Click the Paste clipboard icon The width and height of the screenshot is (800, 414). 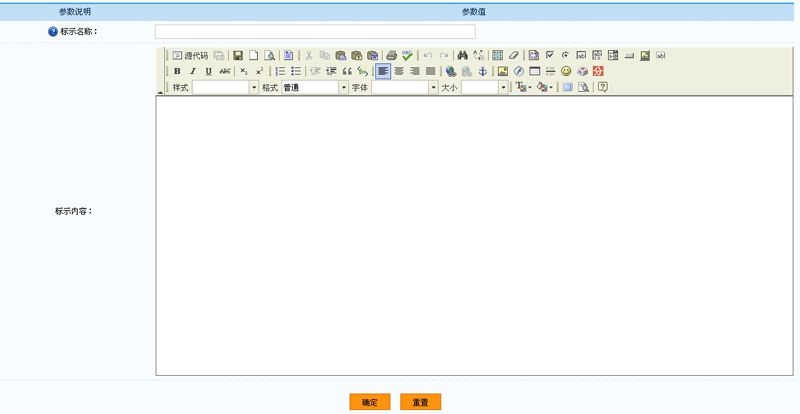341,56
